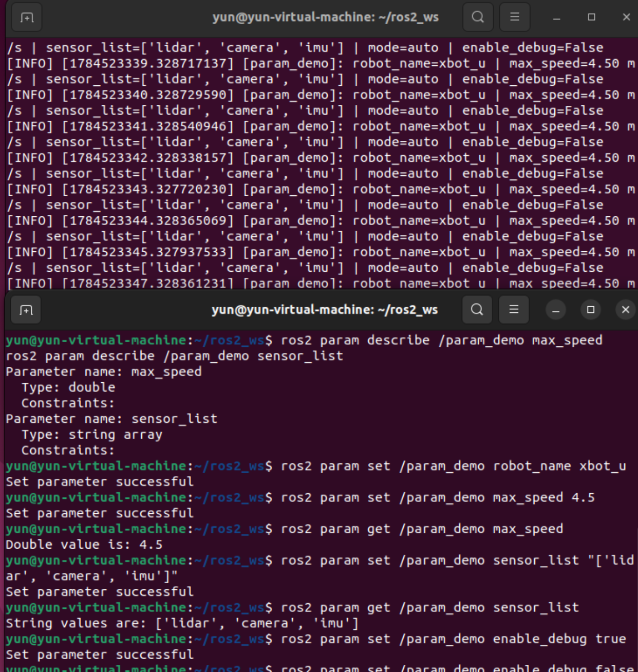The height and width of the screenshot is (672, 638).
Task: Click the 'param set /param_demo max_speed 4.5' command
Action: [457, 497]
